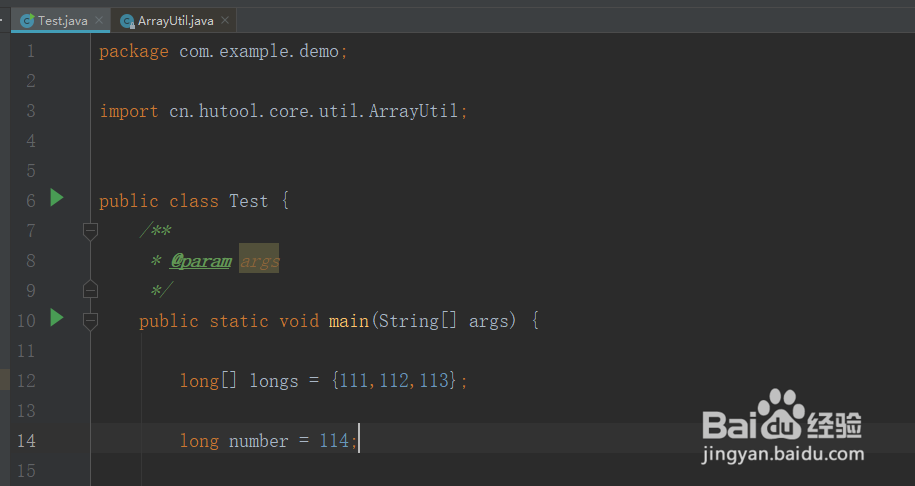Click the Test.java file type icon
915x486 pixels.
[x=26, y=20]
